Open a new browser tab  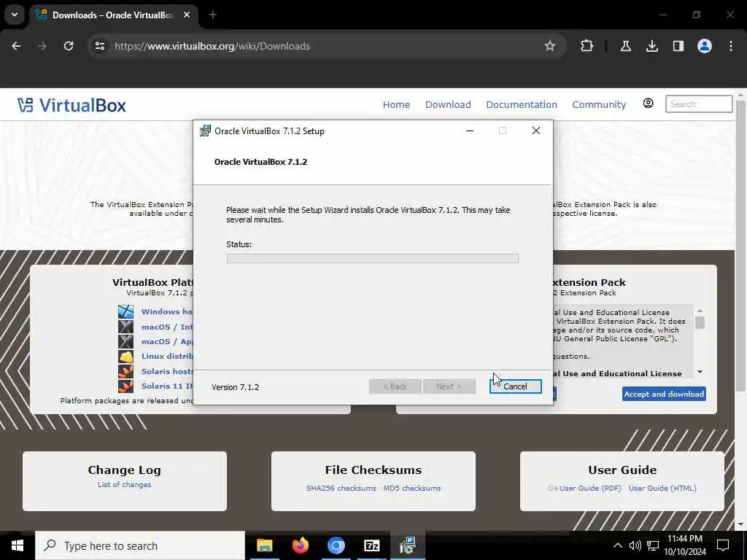[213, 15]
